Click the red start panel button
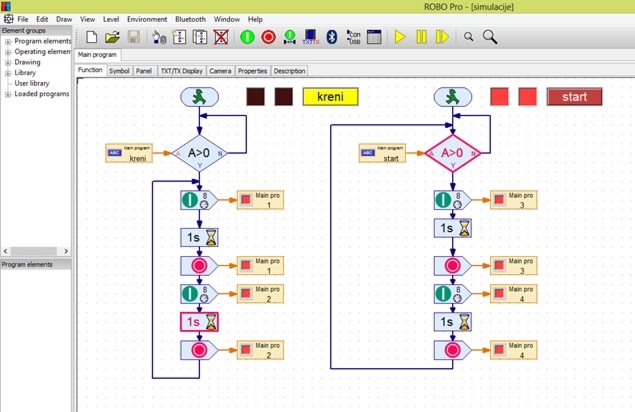The width and height of the screenshot is (635, 412). click(574, 97)
